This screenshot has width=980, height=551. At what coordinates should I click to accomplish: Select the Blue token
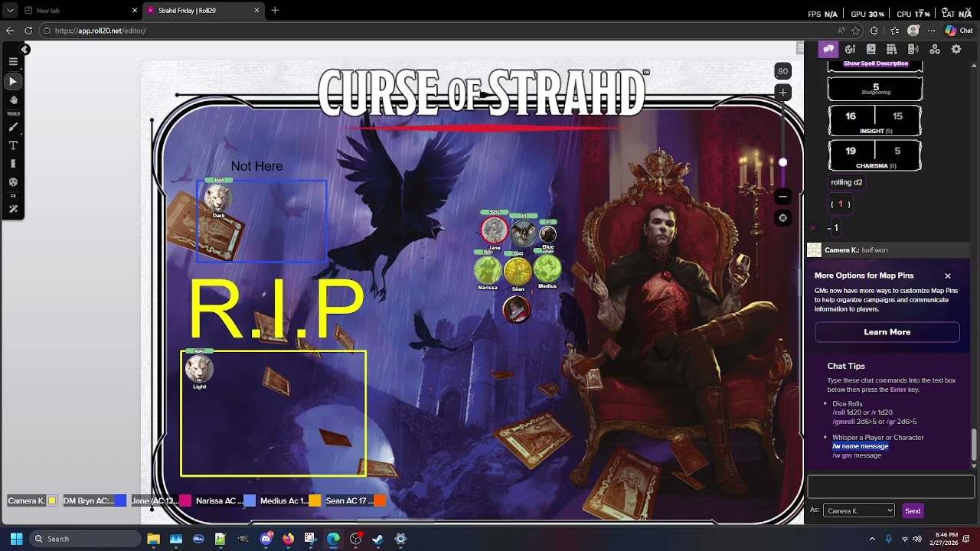click(548, 234)
